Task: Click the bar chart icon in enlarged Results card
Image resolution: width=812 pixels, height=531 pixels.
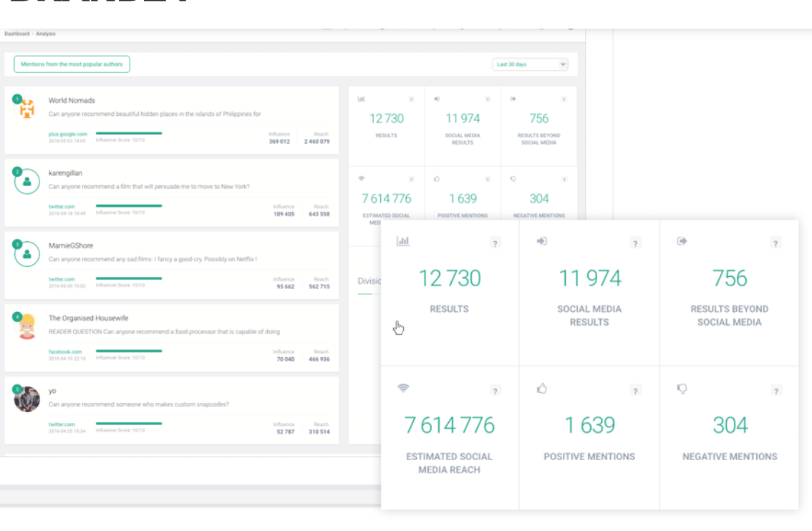Action: tap(402, 242)
